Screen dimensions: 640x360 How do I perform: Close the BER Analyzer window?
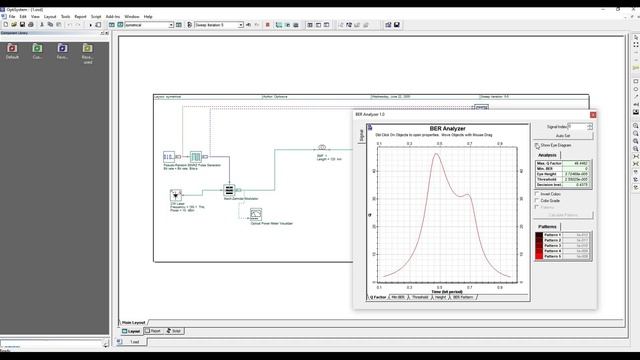click(x=593, y=115)
